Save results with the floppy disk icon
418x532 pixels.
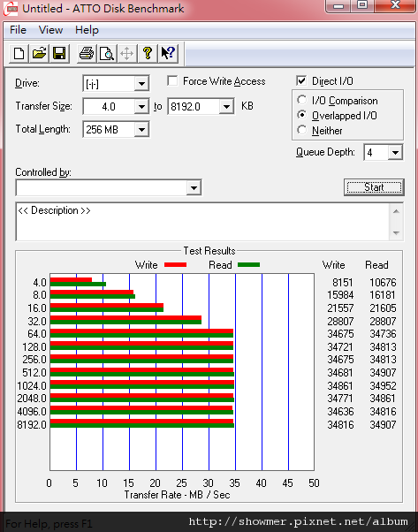(59, 54)
